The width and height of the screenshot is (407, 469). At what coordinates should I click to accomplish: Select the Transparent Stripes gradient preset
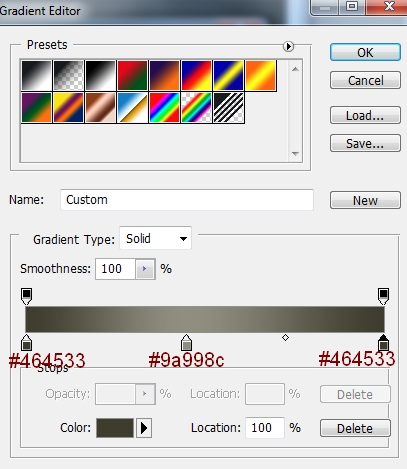(x=228, y=108)
